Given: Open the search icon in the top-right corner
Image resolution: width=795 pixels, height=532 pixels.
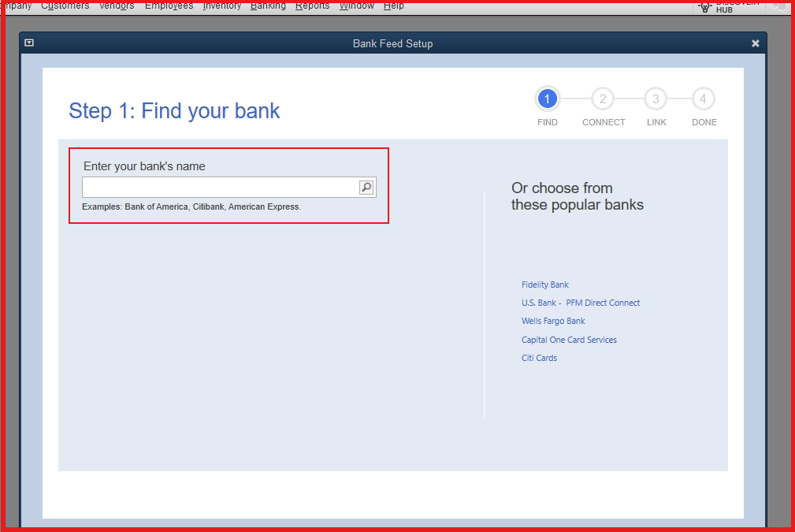Looking at the screenshot, I should (x=778, y=7).
